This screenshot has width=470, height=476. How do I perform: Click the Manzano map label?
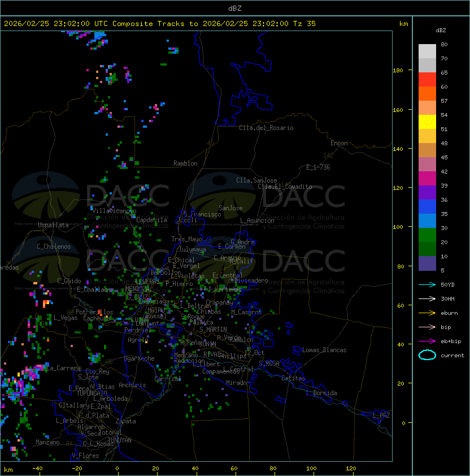[x=47, y=442]
